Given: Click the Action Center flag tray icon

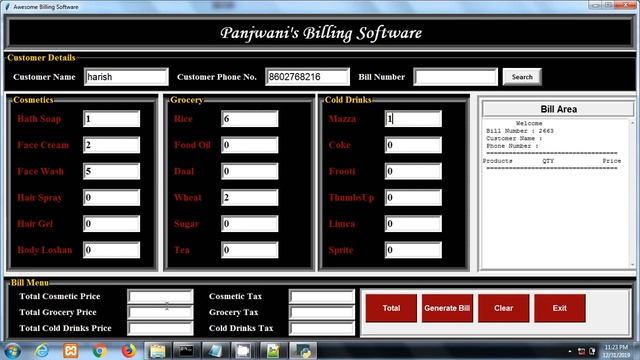Looking at the screenshot, I should pyautogui.click(x=581, y=351).
